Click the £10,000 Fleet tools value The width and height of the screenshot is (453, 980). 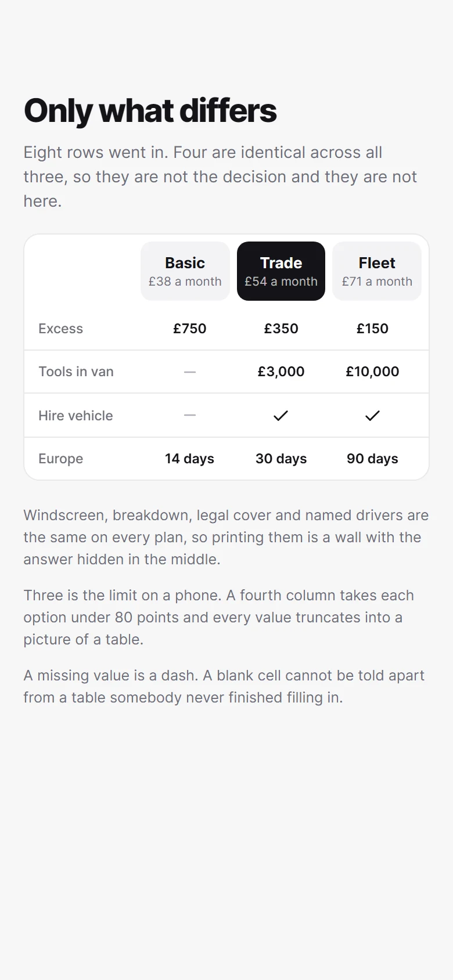coord(372,372)
